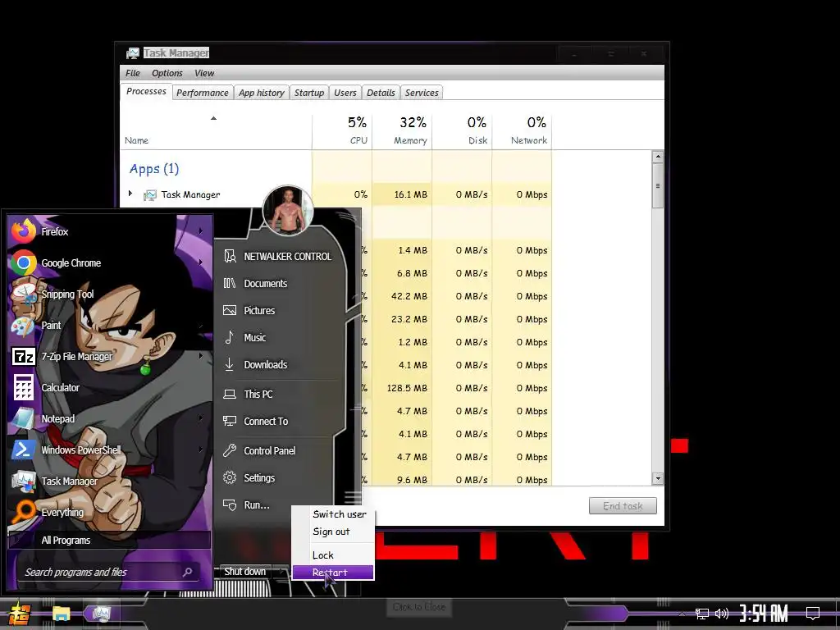Image resolution: width=840 pixels, height=630 pixels.
Task: Sort processes by CPU column
Action: [x=342, y=131]
